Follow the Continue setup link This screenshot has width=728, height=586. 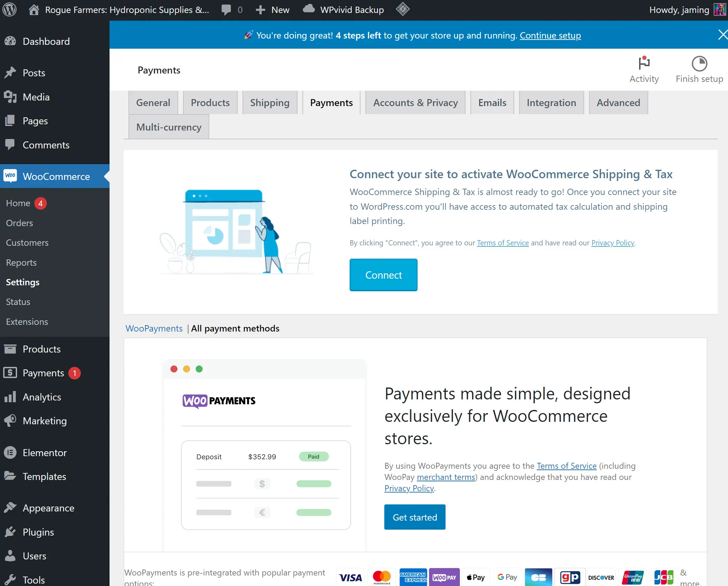[x=550, y=35]
